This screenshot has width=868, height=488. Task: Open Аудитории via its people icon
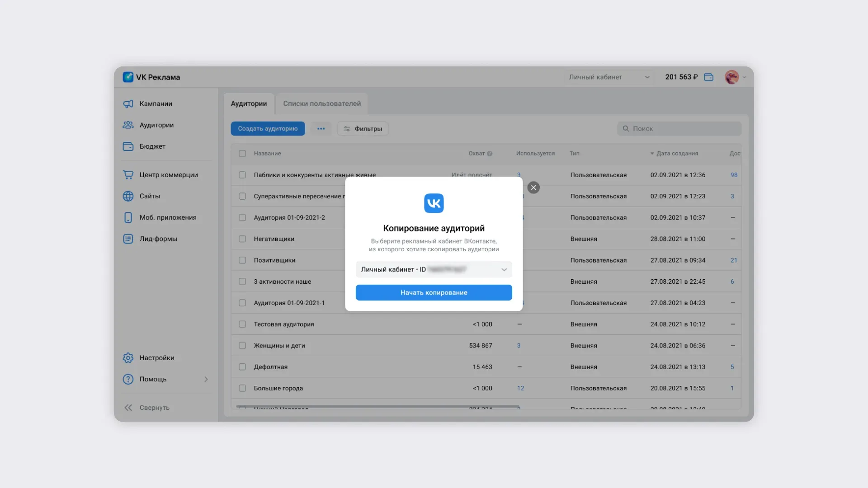[128, 125]
